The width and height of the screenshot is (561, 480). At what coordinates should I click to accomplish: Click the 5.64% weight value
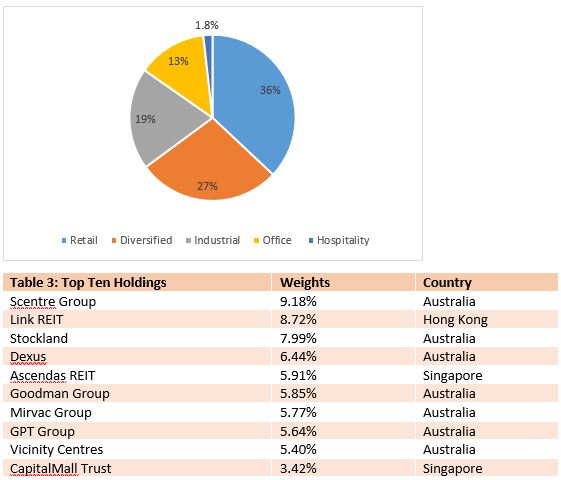pyautogui.click(x=298, y=431)
